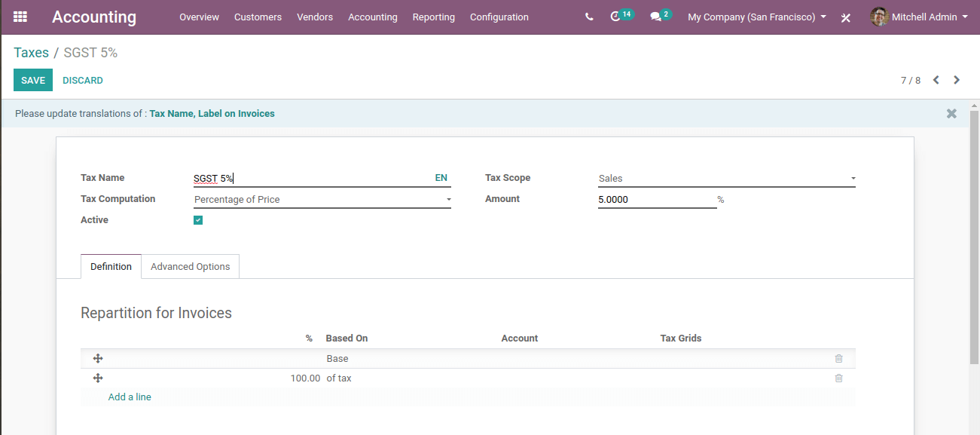Open the Overview menu
Screen dimensions: 980x435
tap(199, 17)
